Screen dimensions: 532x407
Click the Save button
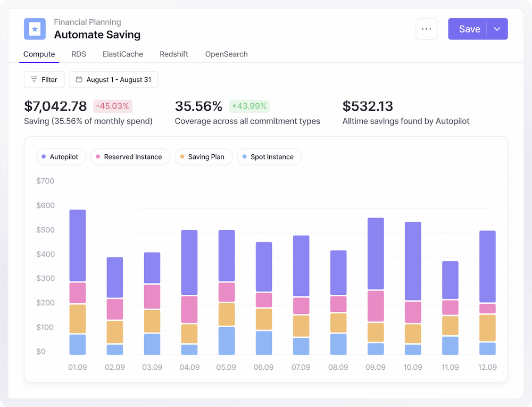coord(469,29)
